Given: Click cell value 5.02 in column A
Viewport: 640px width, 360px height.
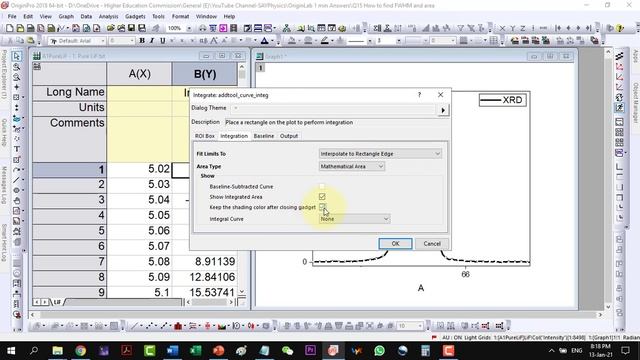Looking at the screenshot, I should (139, 169).
